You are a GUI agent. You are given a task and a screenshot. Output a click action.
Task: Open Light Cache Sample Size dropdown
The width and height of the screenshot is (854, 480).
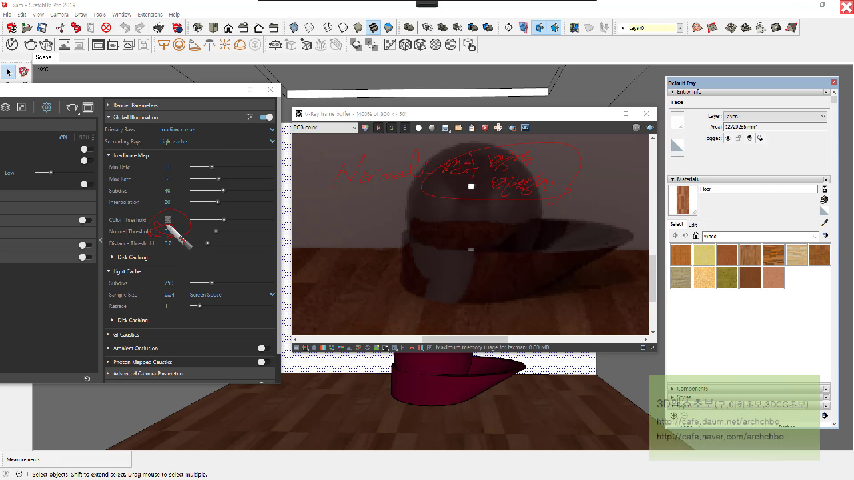point(231,295)
